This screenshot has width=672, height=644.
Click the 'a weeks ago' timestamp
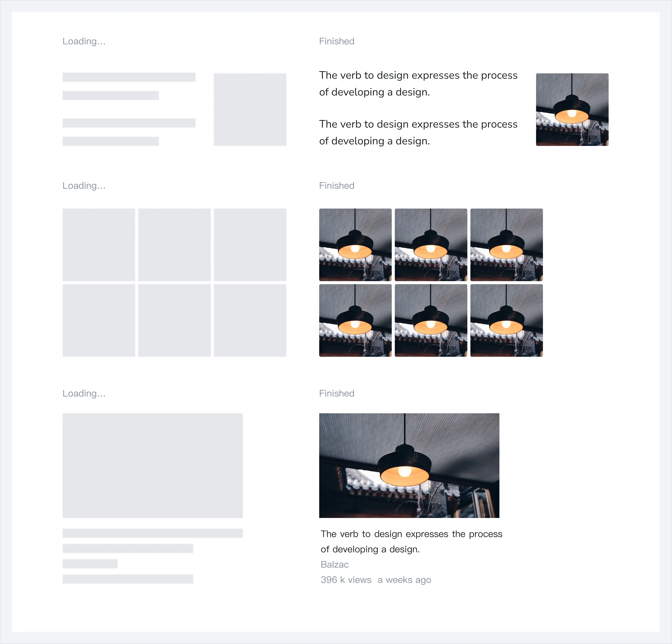coord(404,580)
